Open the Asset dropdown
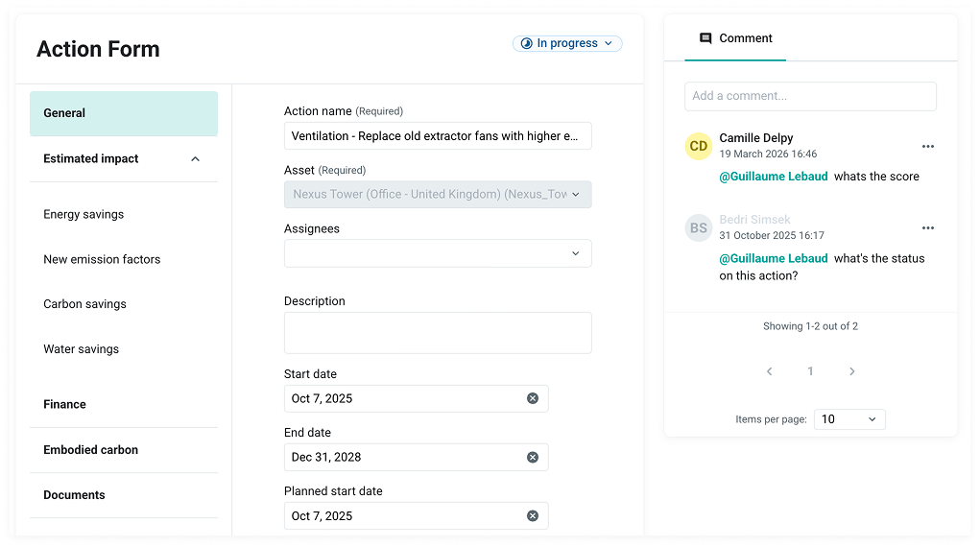 point(438,195)
